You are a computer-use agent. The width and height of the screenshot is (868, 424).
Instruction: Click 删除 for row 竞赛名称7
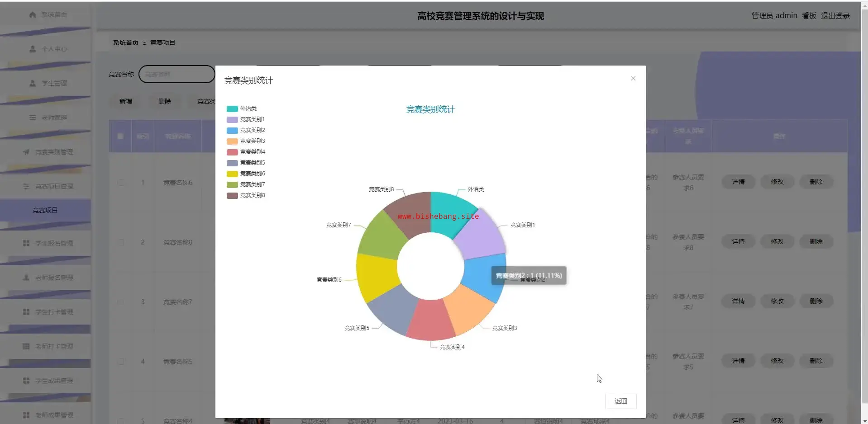[816, 301]
